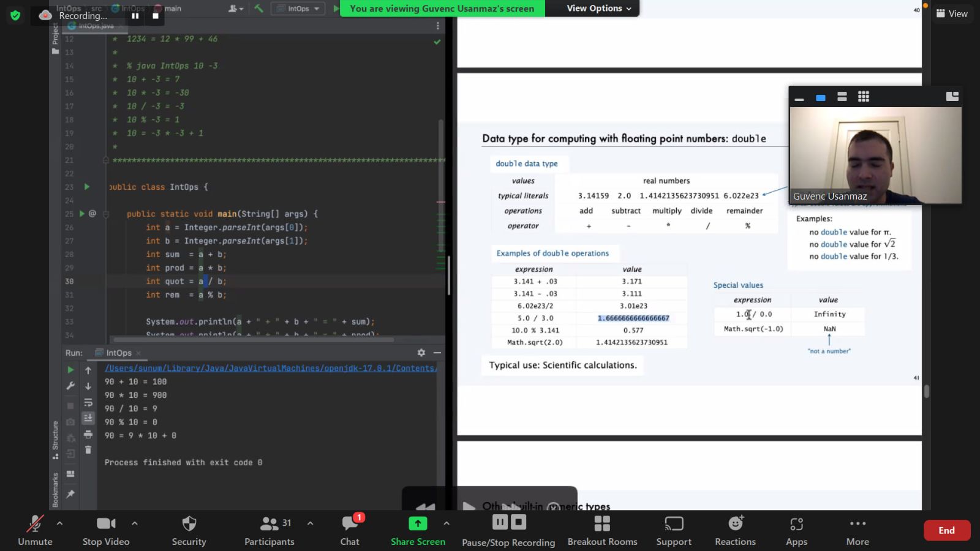Expand video options arrow beside Stop Video
The width and height of the screenshot is (980, 551).
tap(135, 523)
